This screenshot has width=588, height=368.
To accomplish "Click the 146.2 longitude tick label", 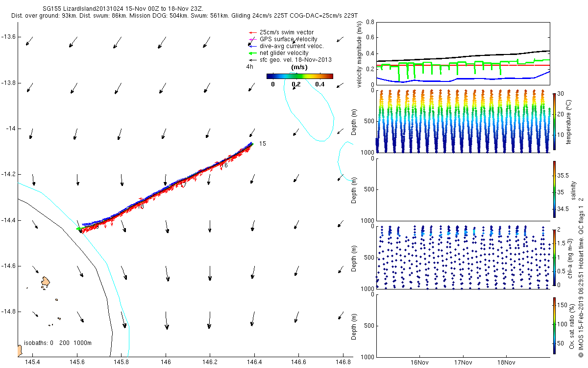I will point(210,362).
